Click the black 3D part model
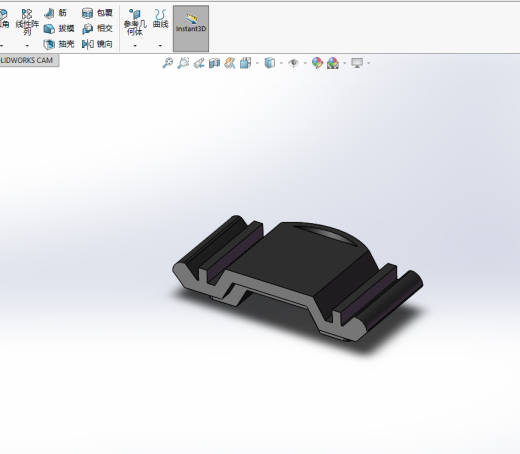Viewport: 520px width, 454px height. 298,277
